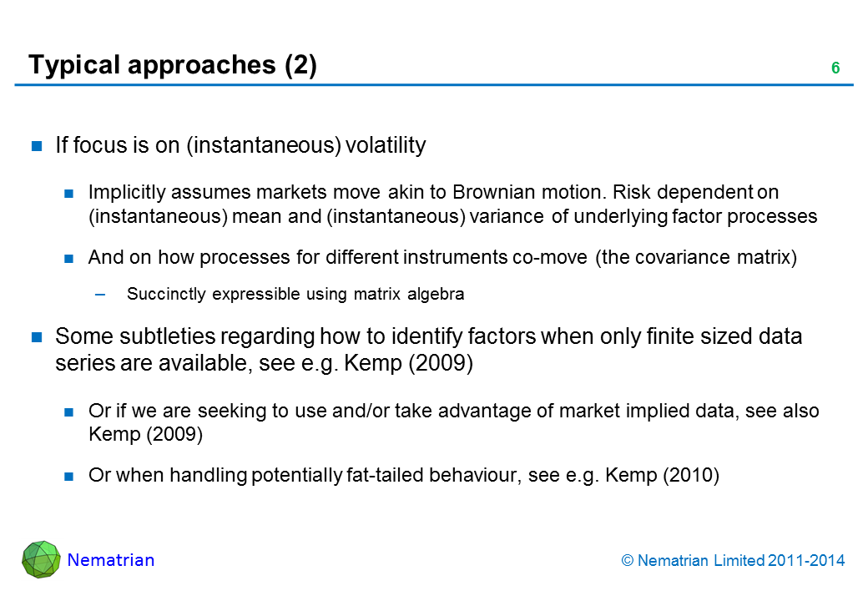Click the bullet square beside "If focus is on"
Image resolution: width=868 pixels, height=601 pixels.
[x=37, y=146]
